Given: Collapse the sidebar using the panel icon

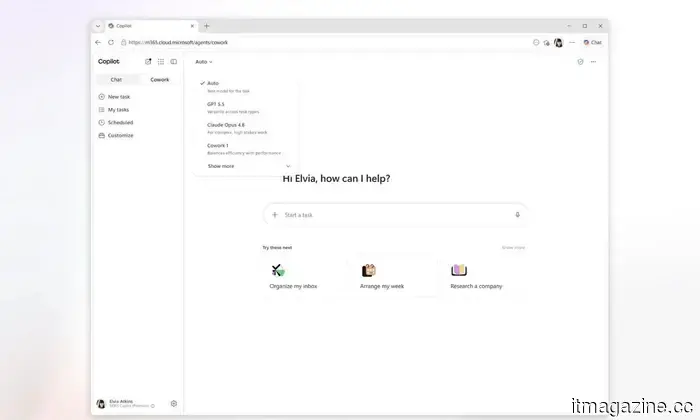Looking at the screenshot, I should click(174, 62).
